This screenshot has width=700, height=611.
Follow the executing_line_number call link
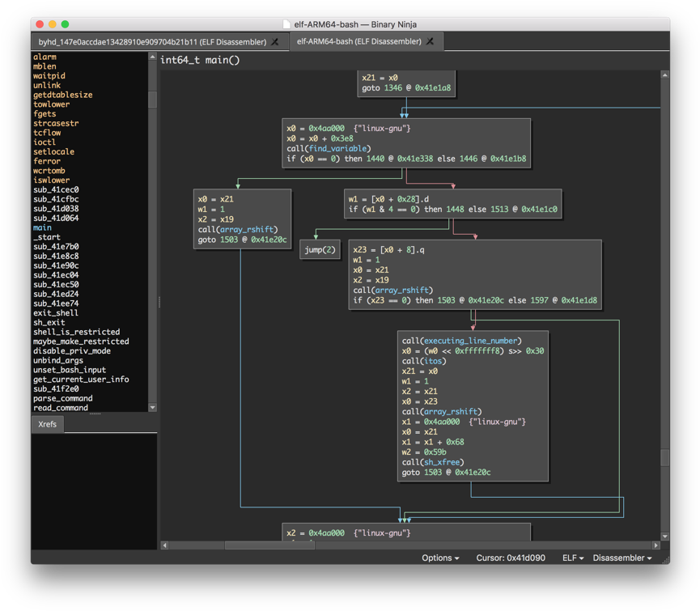(x=473, y=342)
